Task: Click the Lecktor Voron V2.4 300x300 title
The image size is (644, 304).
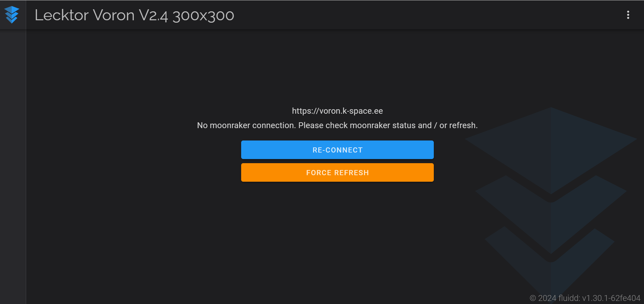Action: [x=135, y=15]
